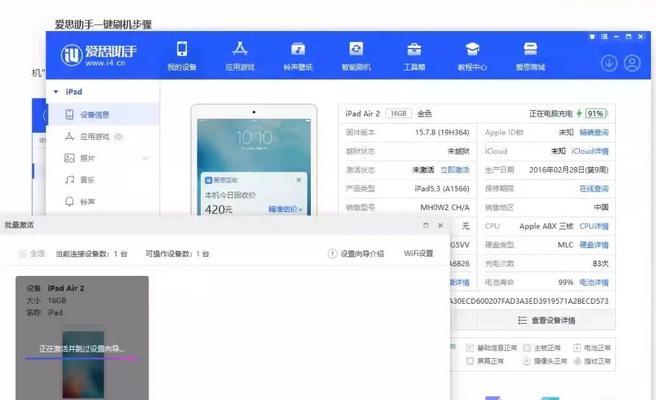Viewport: 656px width, 400px height.
Task: Click the 摄像头正常 camera icon
Action: [x=527, y=361]
